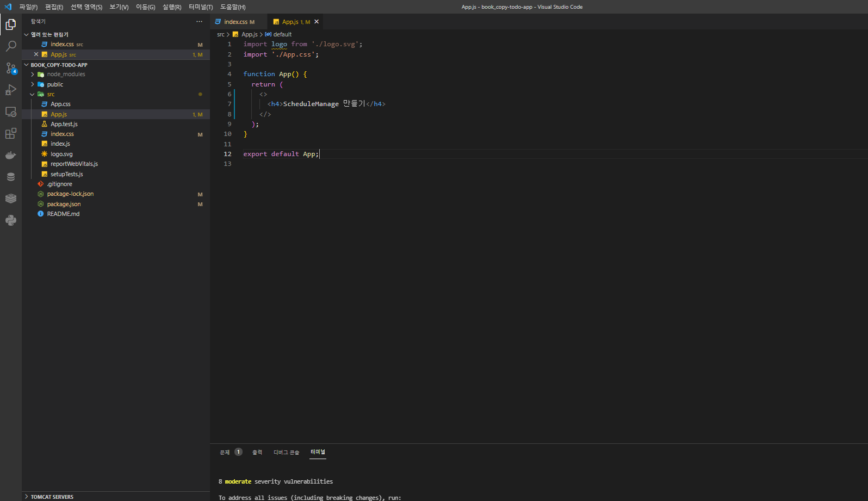The width and height of the screenshot is (868, 501).
Task: Collapse the BOOK_COPY-TODO-APP folder section
Action: (116, 65)
